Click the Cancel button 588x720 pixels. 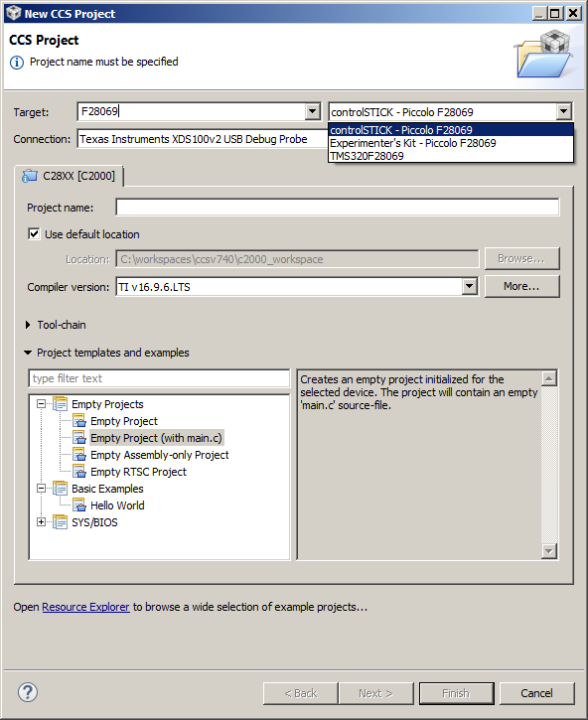click(536, 693)
